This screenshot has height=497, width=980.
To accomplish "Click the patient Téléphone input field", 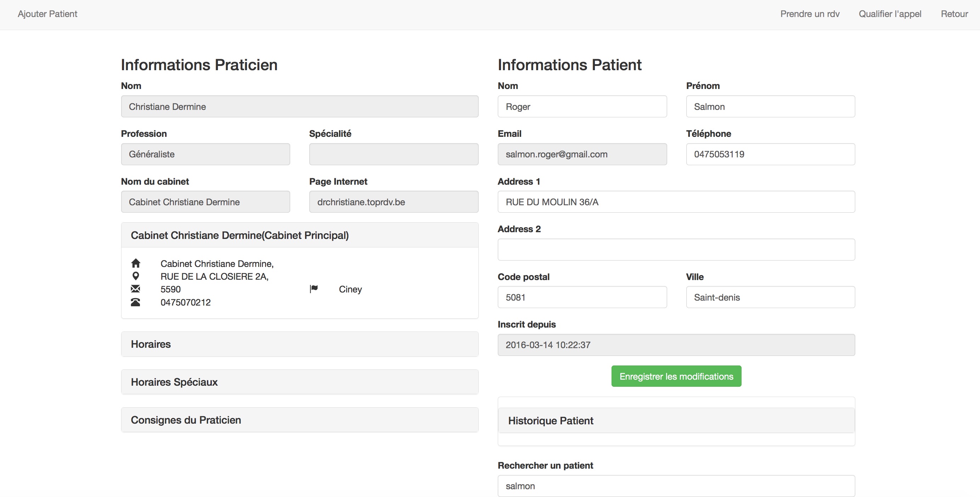I will pyautogui.click(x=770, y=154).
